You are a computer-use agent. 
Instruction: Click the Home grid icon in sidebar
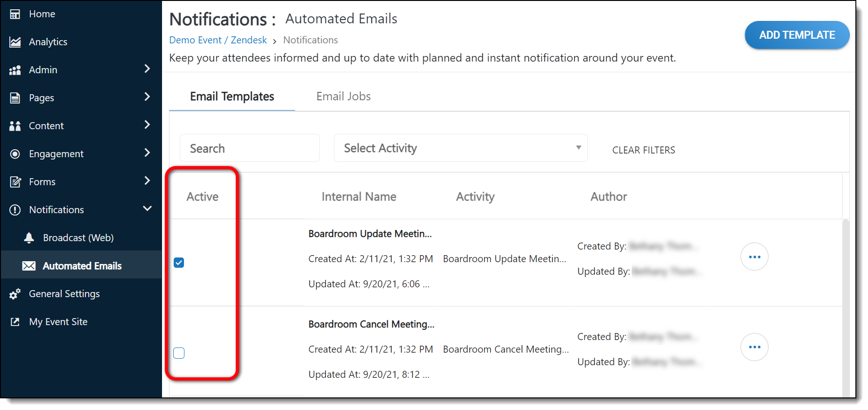15,14
